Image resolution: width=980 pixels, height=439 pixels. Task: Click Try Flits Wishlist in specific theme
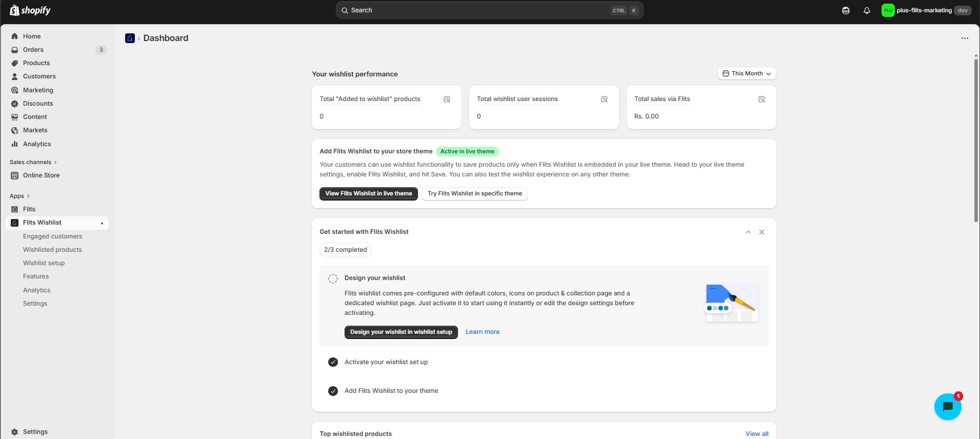[x=474, y=194]
